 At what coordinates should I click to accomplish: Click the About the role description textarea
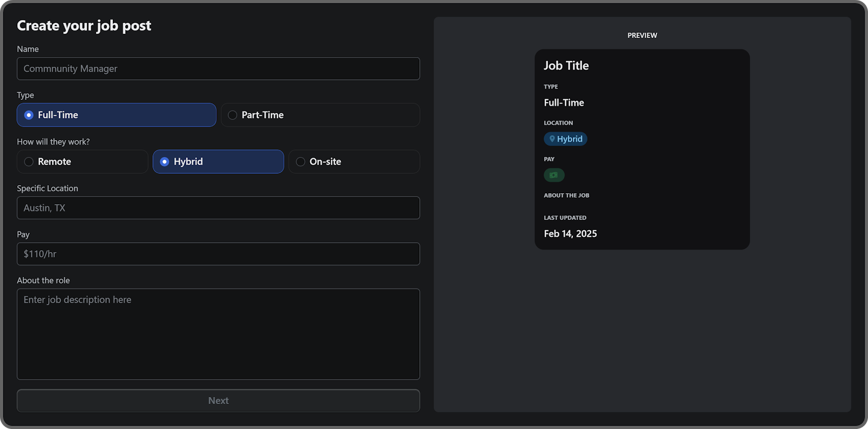(x=218, y=334)
